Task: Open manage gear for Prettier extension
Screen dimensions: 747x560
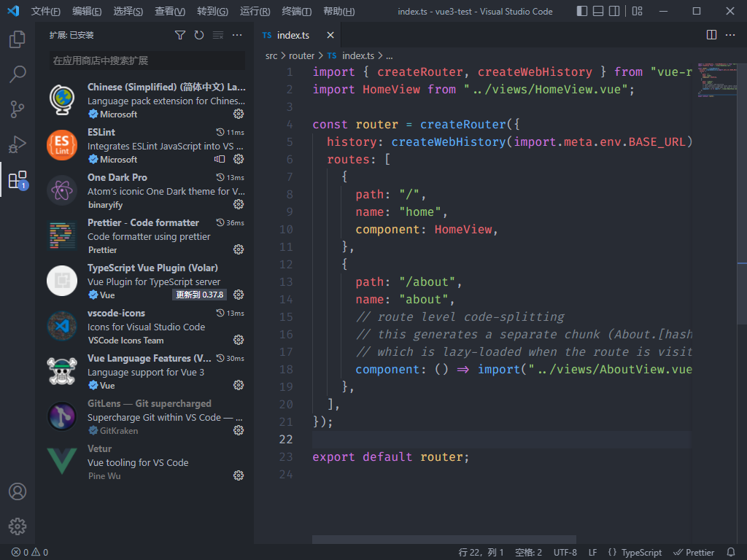Action: coord(239,249)
